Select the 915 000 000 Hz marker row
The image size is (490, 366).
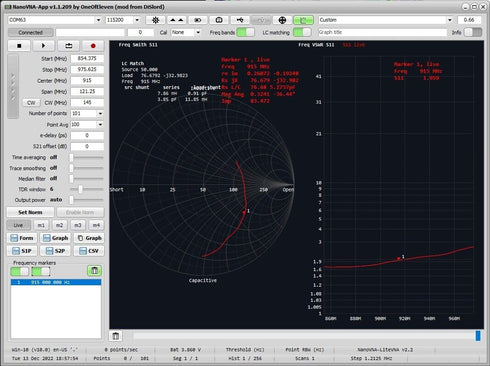[56, 282]
